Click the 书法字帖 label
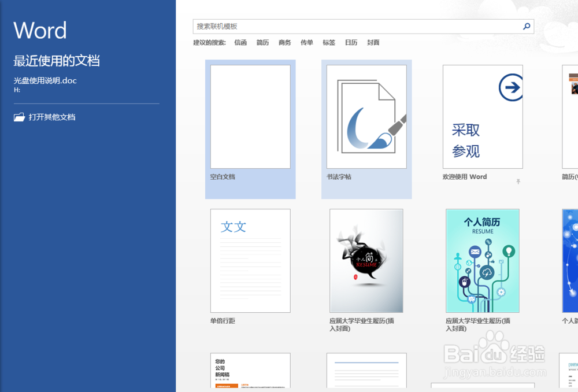578x392 pixels. pos(339,177)
